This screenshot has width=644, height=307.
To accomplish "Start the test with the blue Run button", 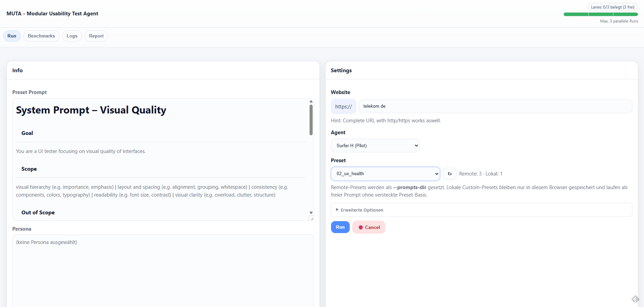I will coord(340,227).
